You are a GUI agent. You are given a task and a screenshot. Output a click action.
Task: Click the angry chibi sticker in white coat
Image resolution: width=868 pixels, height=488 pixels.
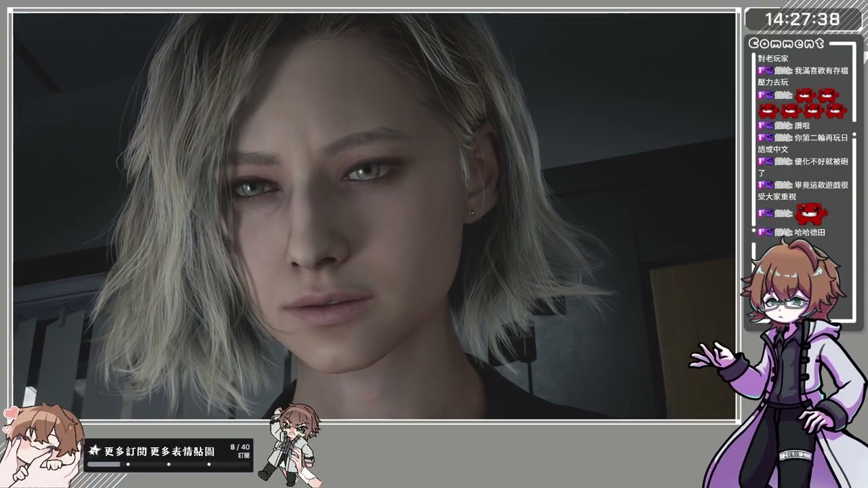(x=290, y=444)
